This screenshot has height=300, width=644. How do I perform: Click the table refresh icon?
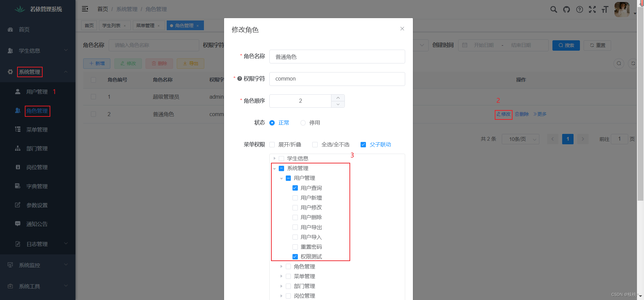pyautogui.click(x=633, y=63)
